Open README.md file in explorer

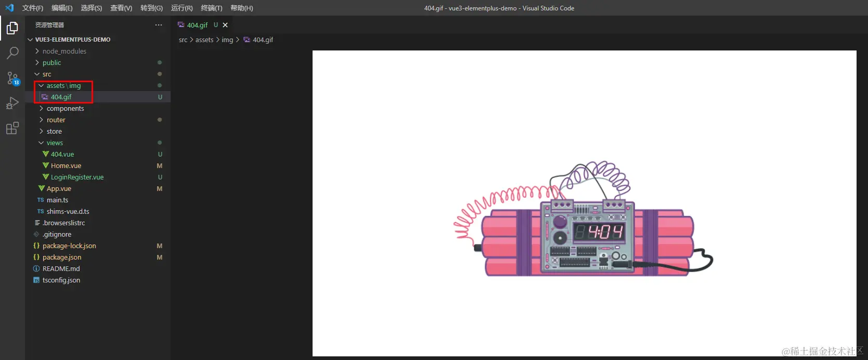point(61,268)
